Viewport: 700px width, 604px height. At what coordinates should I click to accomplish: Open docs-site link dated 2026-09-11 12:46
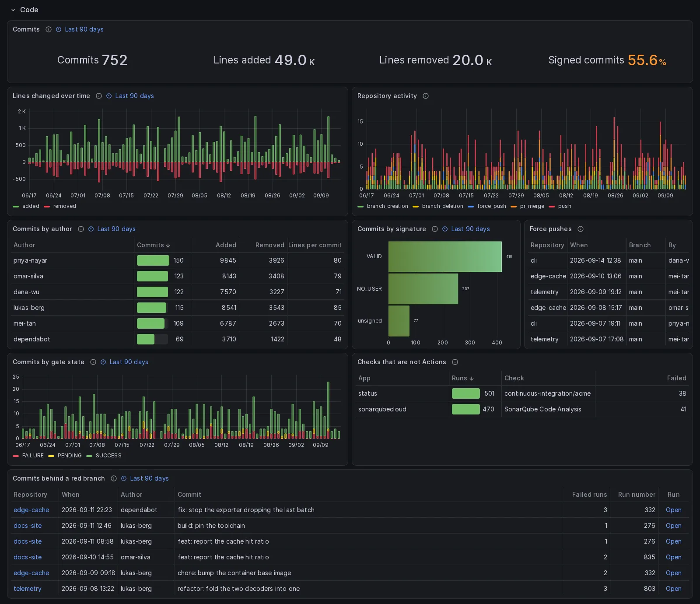tap(28, 526)
